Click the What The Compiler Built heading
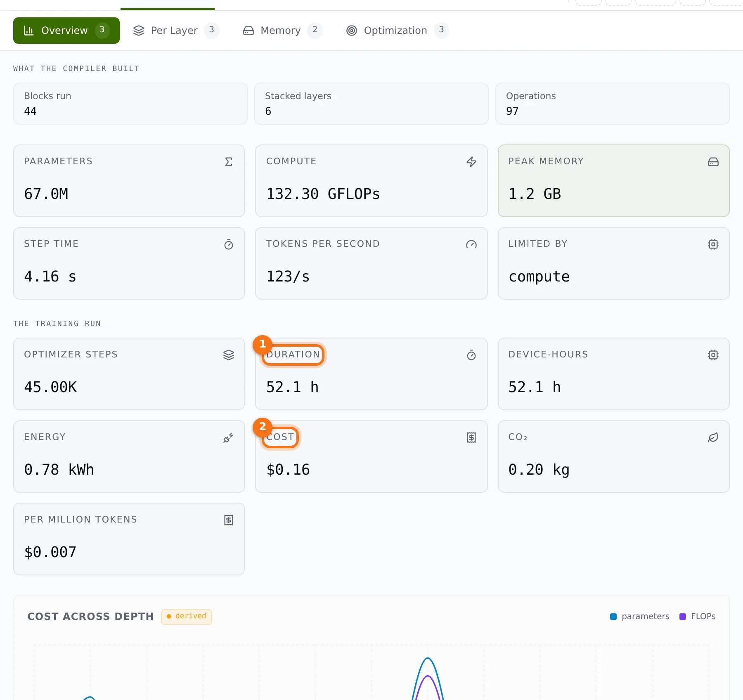This screenshot has height=700, width=743. pos(76,69)
